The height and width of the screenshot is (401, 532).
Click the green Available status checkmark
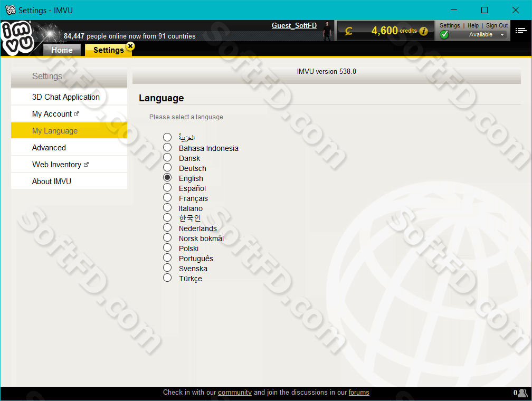pyautogui.click(x=444, y=34)
